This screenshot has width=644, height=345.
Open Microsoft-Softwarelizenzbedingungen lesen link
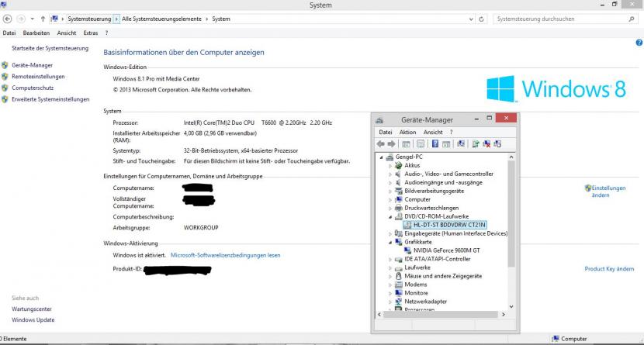226,255
